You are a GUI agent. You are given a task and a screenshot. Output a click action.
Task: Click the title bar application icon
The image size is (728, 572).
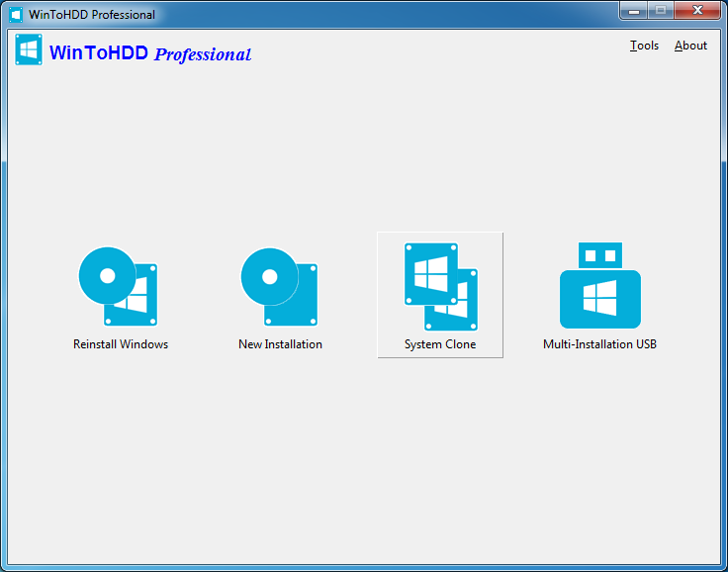[x=16, y=15]
